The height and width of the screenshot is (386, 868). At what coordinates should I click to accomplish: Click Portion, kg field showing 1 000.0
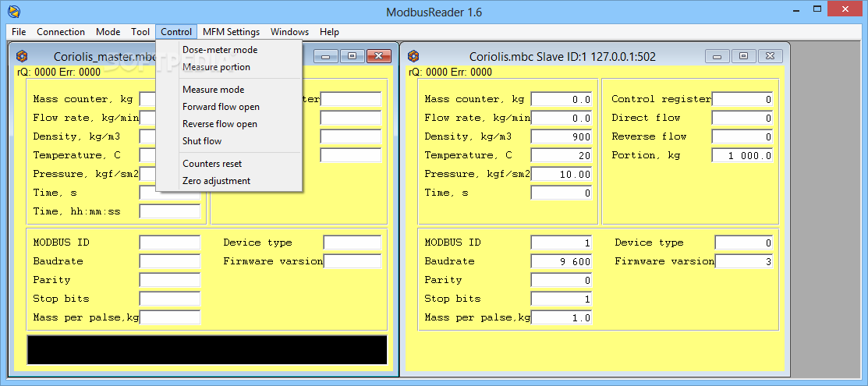pos(742,156)
